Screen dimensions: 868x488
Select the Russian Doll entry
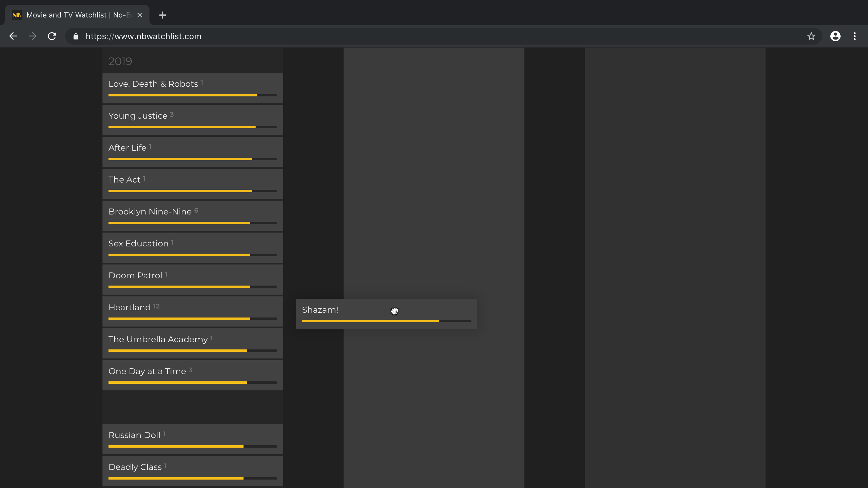pos(193,439)
